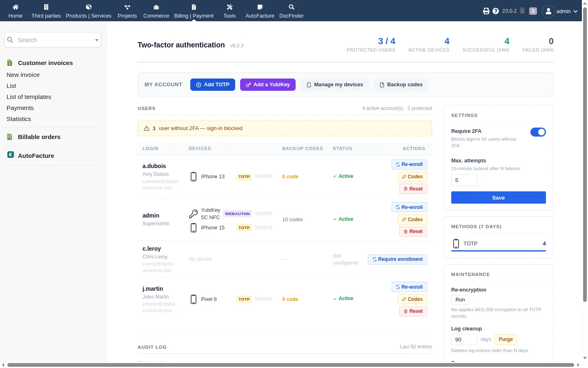Open the Home menu icon
Screen dimensions: 588x368
pyautogui.click(x=16, y=7)
